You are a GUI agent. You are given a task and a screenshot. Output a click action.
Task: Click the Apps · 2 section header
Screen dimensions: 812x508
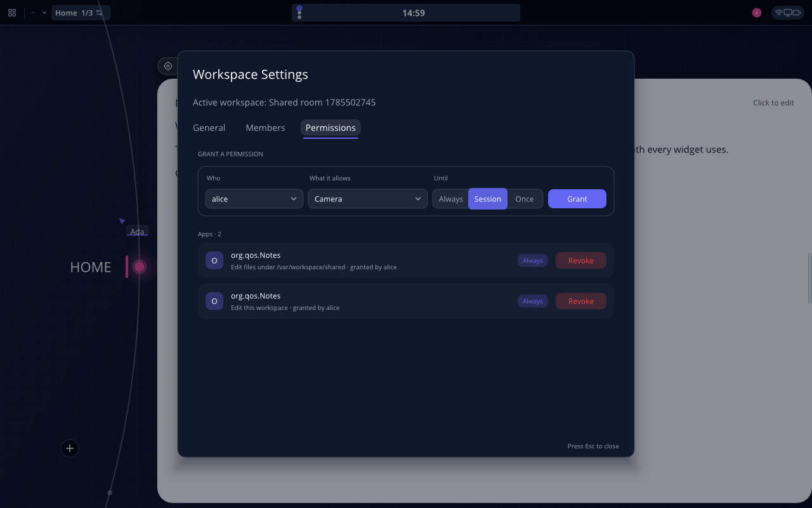pyautogui.click(x=209, y=234)
